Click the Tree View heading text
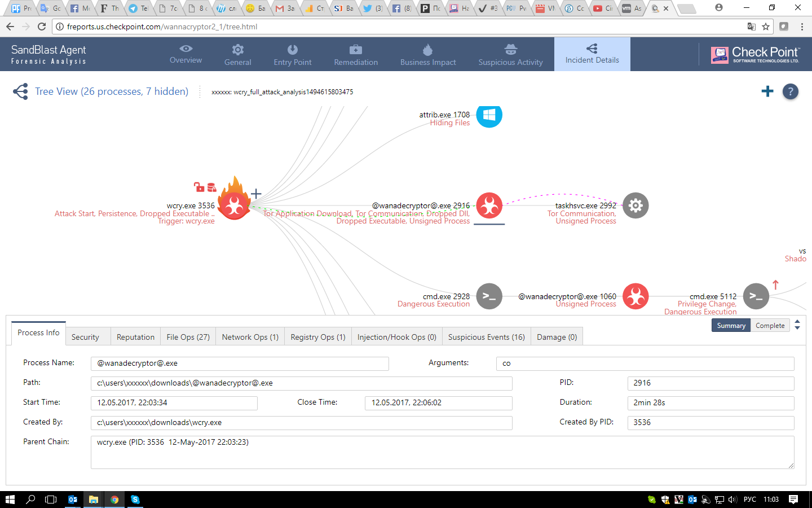Image resolution: width=812 pixels, height=508 pixels. [x=112, y=91]
